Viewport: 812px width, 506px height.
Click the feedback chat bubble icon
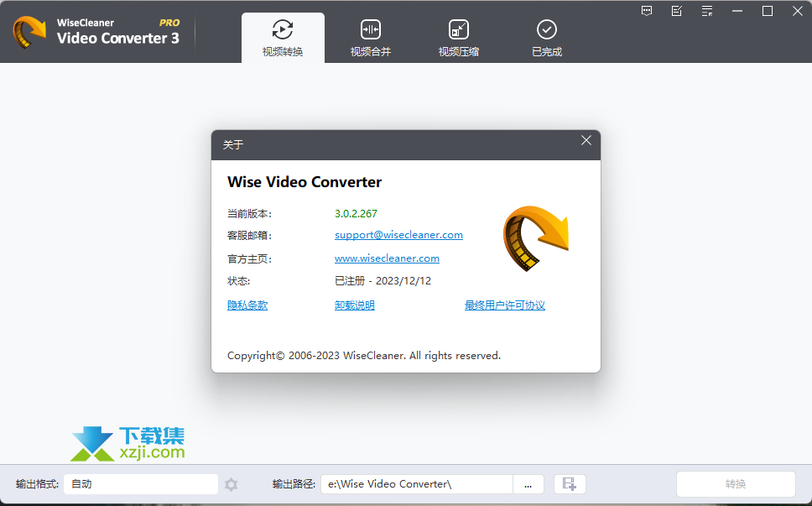tap(647, 11)
